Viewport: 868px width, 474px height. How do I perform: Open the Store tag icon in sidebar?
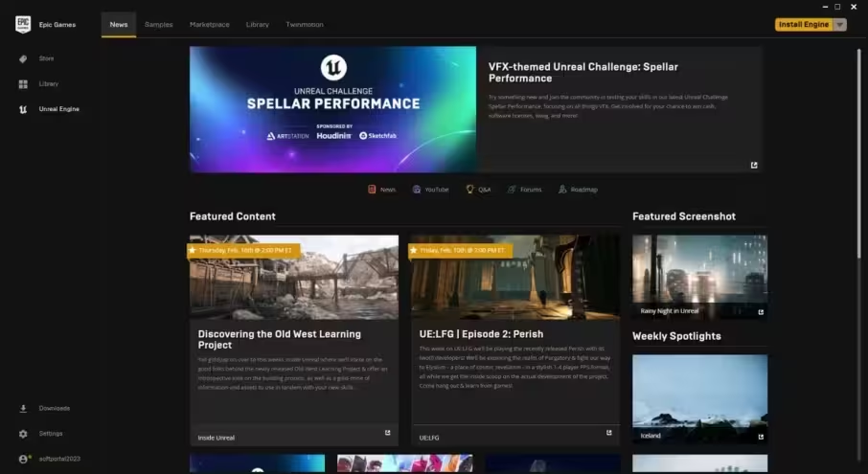23,58
